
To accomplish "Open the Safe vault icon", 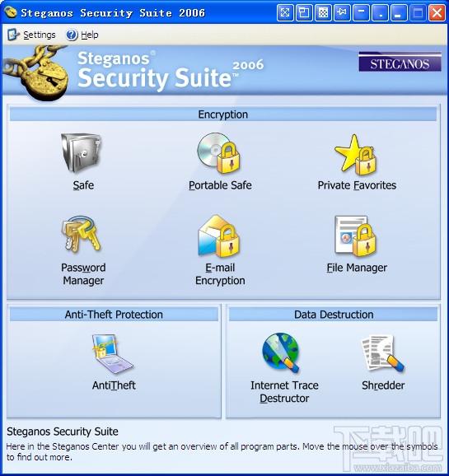I will click(x=81, y=152).
